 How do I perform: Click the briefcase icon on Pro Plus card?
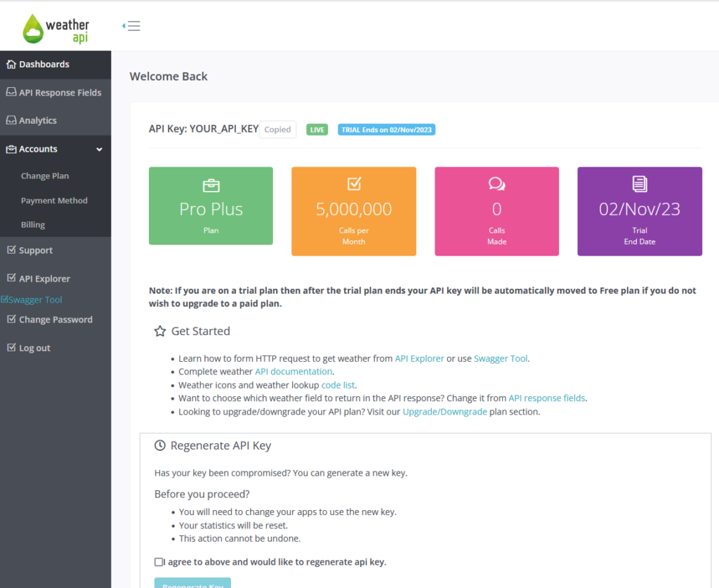point(211,185)
